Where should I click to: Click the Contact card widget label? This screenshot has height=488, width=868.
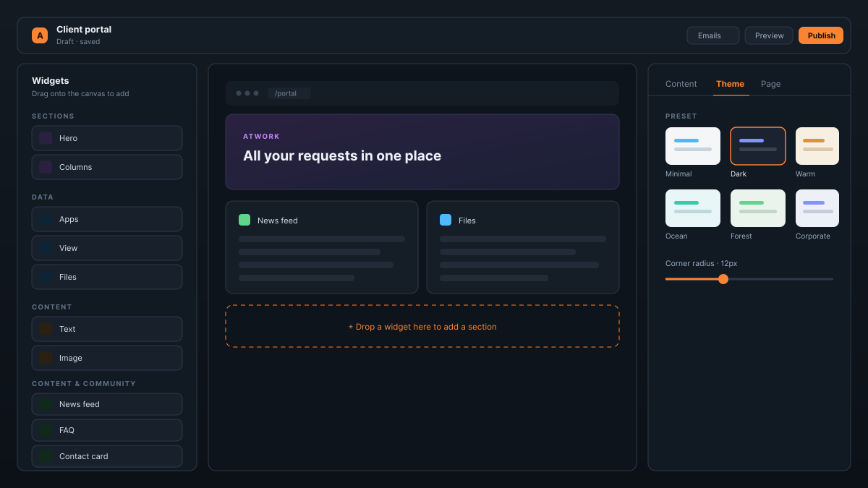click(84, 456)
